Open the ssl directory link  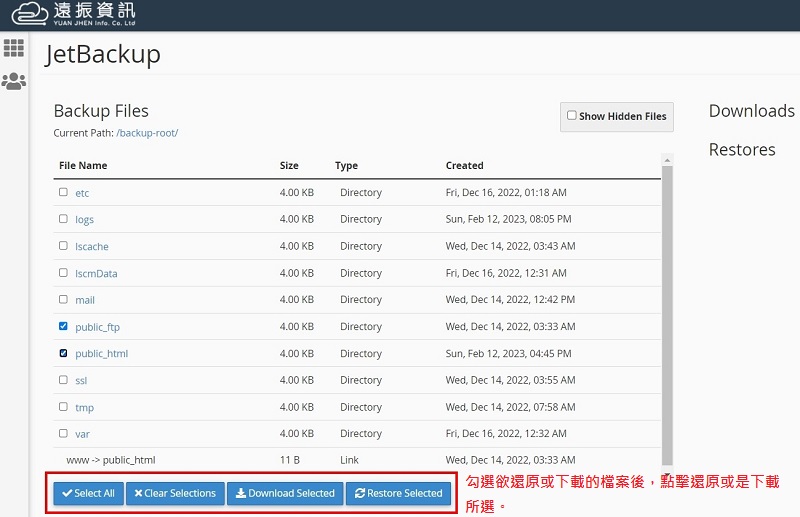point(81,381)
